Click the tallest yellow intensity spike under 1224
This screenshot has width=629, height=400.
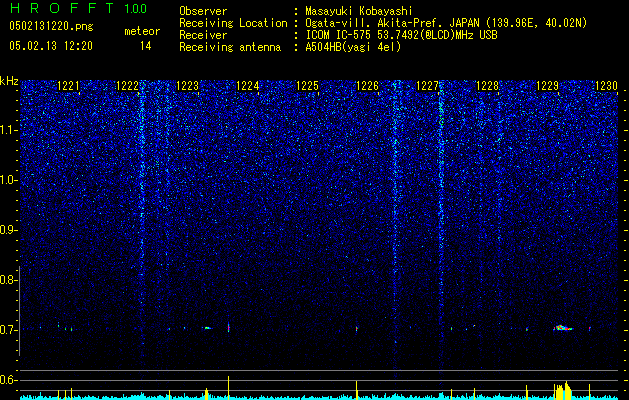(x=229, y=388)
